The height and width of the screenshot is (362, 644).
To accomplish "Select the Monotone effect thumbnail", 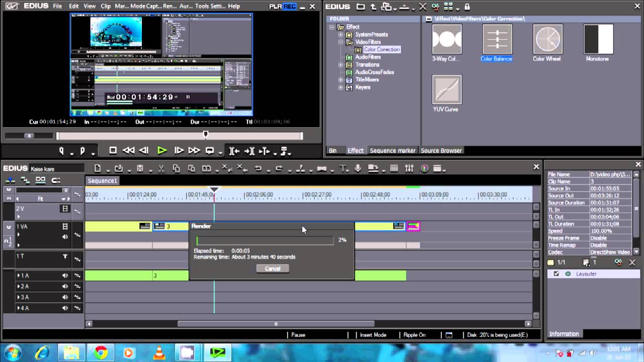I will 598,39.
